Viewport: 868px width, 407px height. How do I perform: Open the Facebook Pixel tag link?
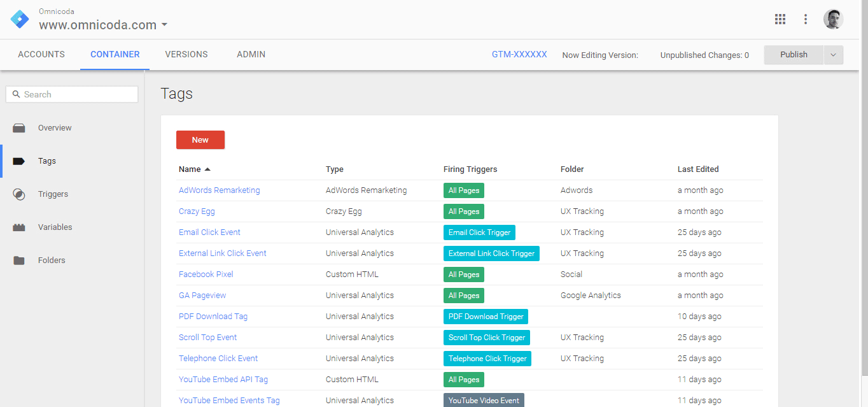(x=206, y=274)
